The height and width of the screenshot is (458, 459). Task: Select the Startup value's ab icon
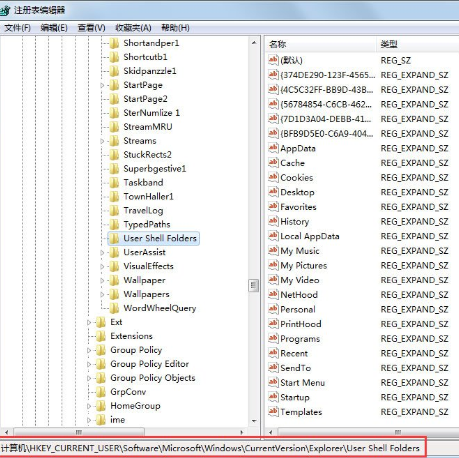[x=273, y=397]
